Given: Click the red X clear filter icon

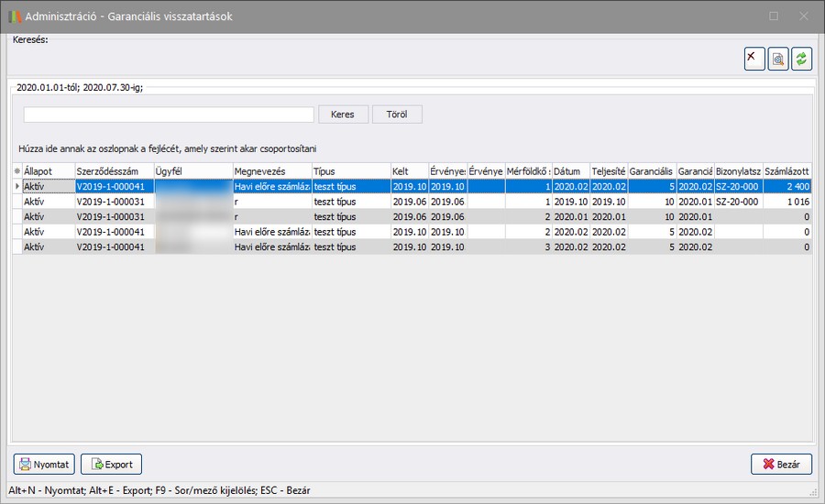Looking at the screenshot, I should (754, 59).
